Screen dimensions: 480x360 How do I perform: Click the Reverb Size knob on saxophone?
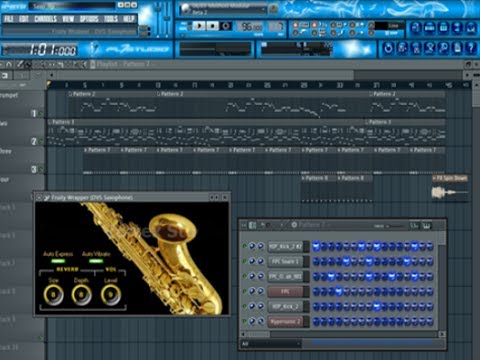click(x=53, y=295)
